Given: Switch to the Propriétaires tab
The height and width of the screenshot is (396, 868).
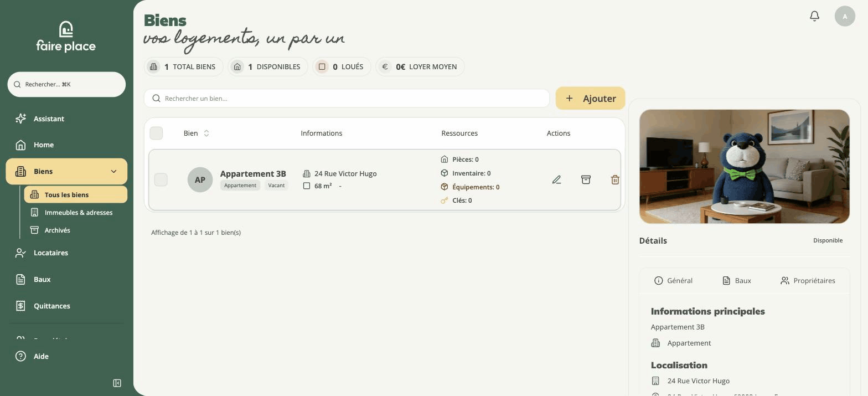Looking at the screenshot, I should (x=808, y=280).
